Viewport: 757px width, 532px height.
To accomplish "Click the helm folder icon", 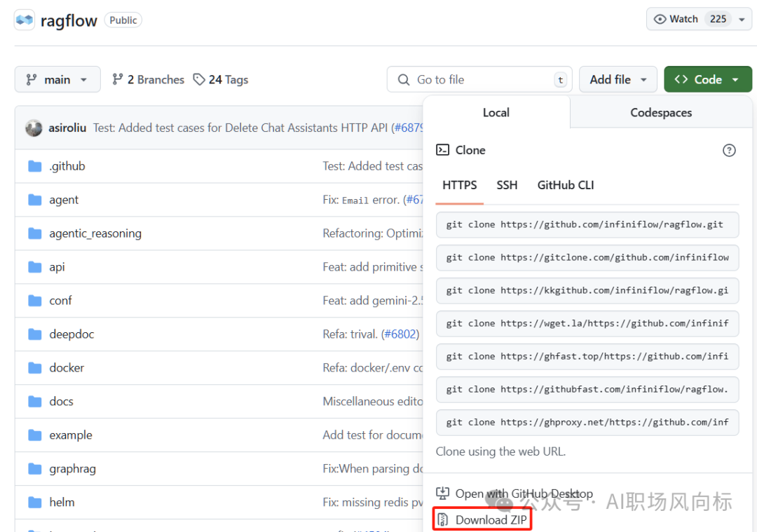I will pos(35,502).
